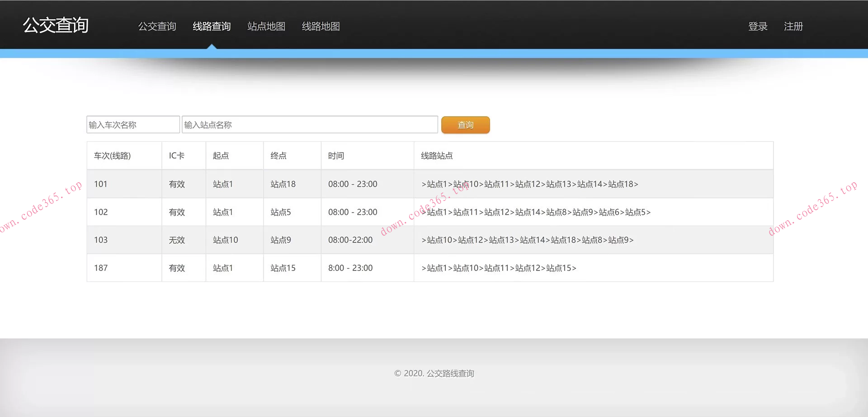Click the IC卡 column header

coord(176,156)
